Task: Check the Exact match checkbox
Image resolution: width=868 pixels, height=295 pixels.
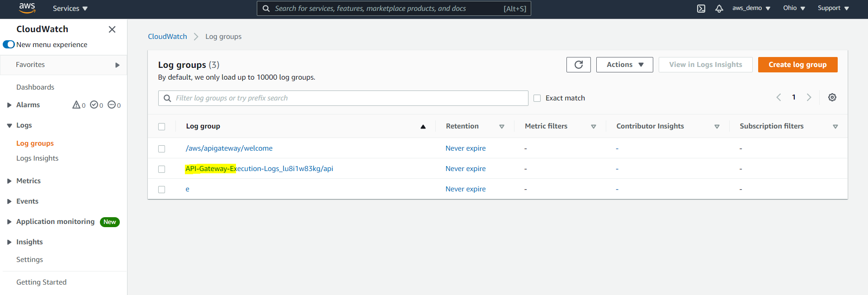Action: pos(537,98)
